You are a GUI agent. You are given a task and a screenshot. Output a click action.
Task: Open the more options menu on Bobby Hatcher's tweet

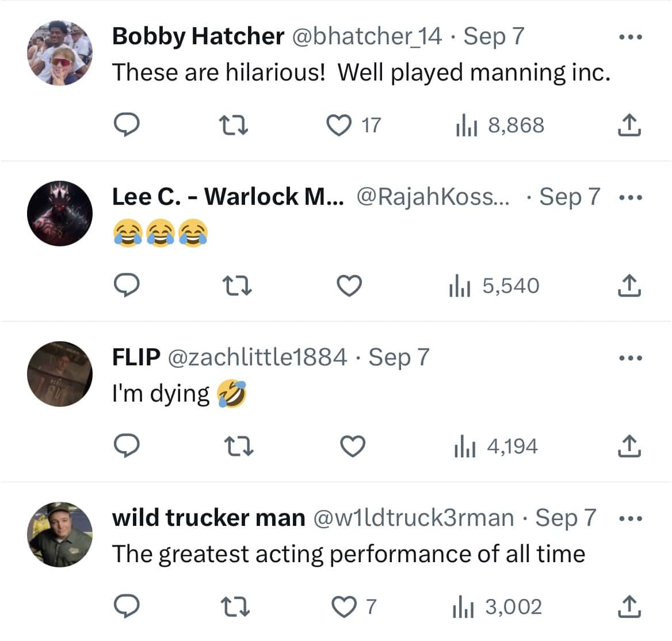click(631, 36)
